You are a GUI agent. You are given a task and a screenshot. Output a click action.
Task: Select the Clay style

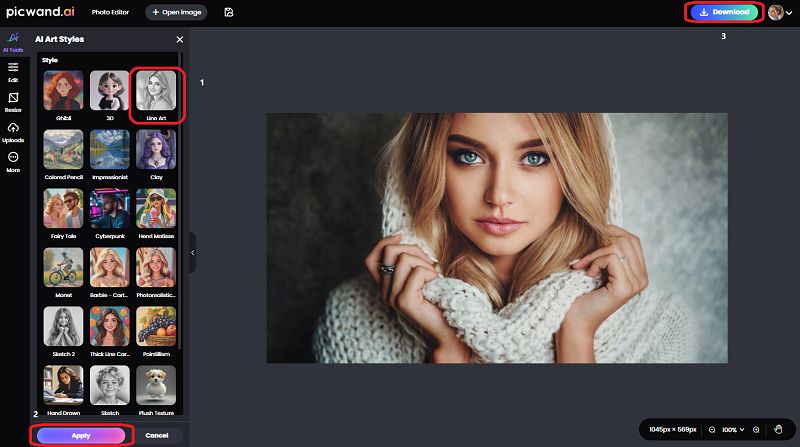(x=156, y=155)
